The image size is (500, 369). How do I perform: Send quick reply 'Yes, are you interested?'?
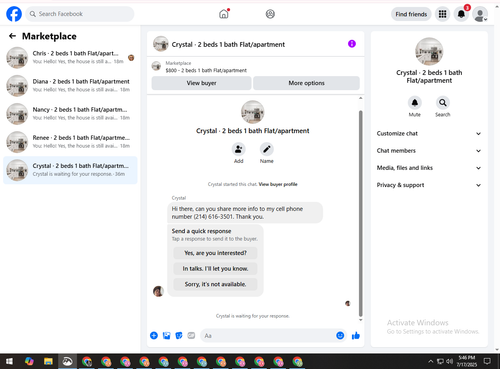[x=215, y=253]
